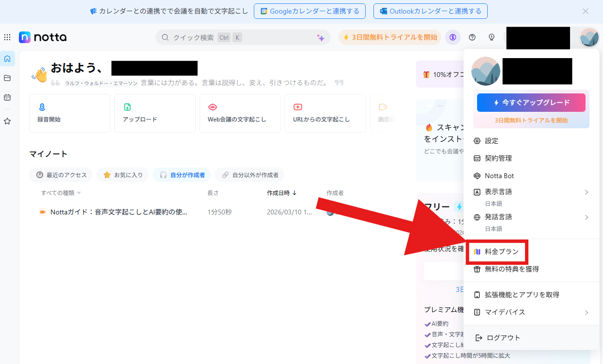The width and height of the screenshot is (603, 364).
Task: Click Googleカレンダーと連携する button
Action: (x=309, y=11)
